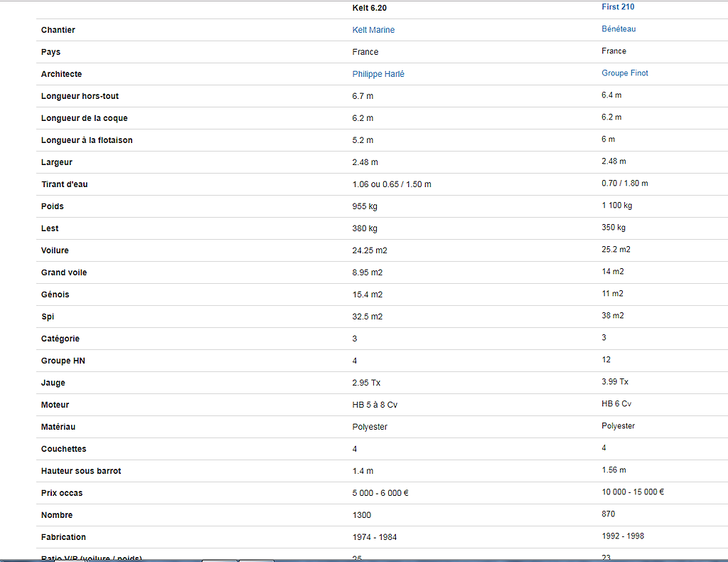Viewport: 728px width, 562px height.
Task: Select the 1.4 m headroom value
Action: pos(363,471)
